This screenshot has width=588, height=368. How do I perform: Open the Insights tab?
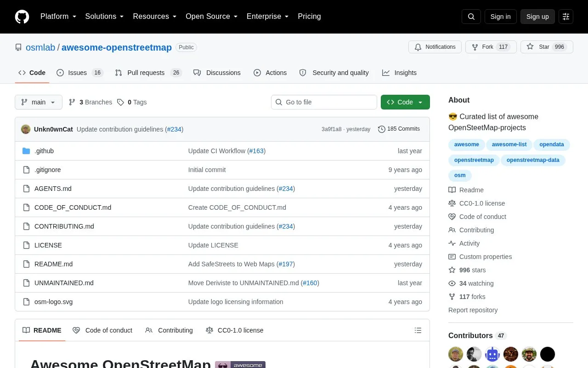pos(399,73)
